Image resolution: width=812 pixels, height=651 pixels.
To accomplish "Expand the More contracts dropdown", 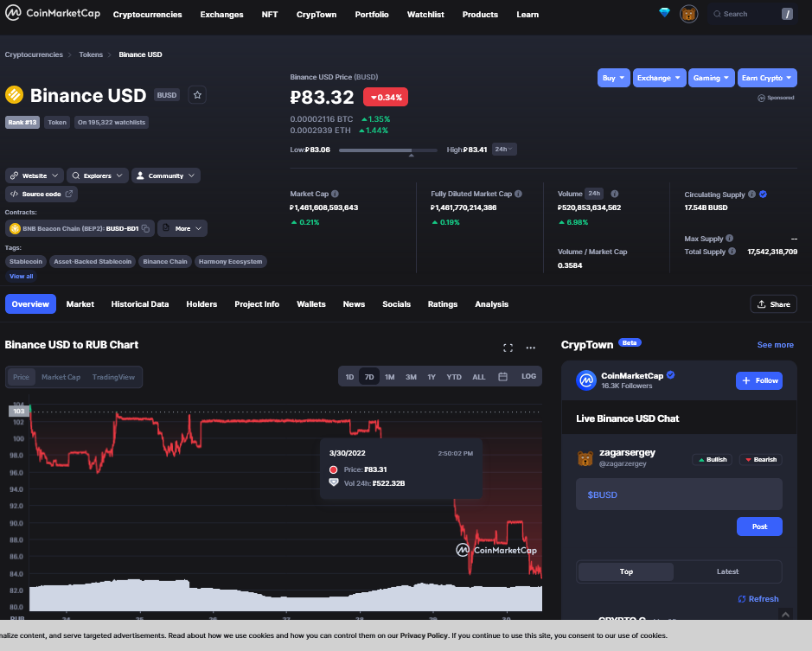I will 182,228.
